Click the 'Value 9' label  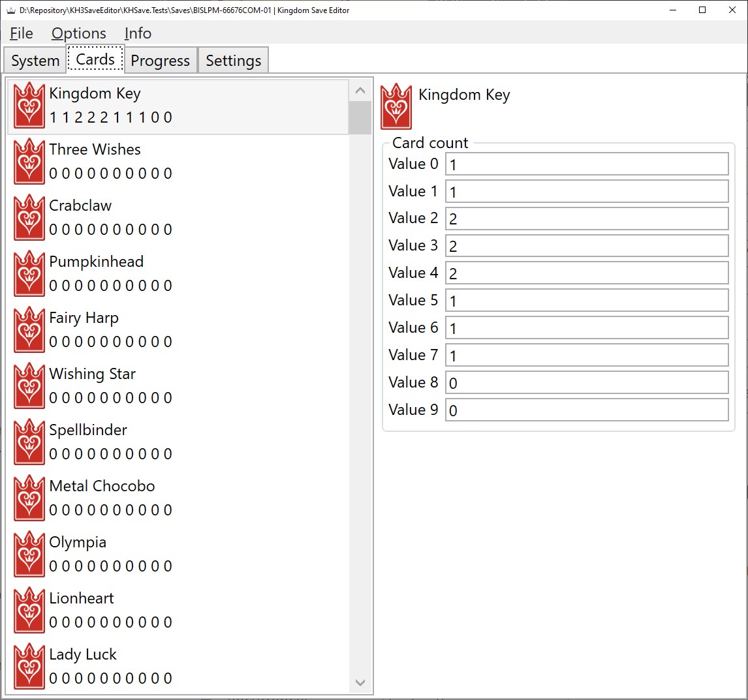pos(414,410)
